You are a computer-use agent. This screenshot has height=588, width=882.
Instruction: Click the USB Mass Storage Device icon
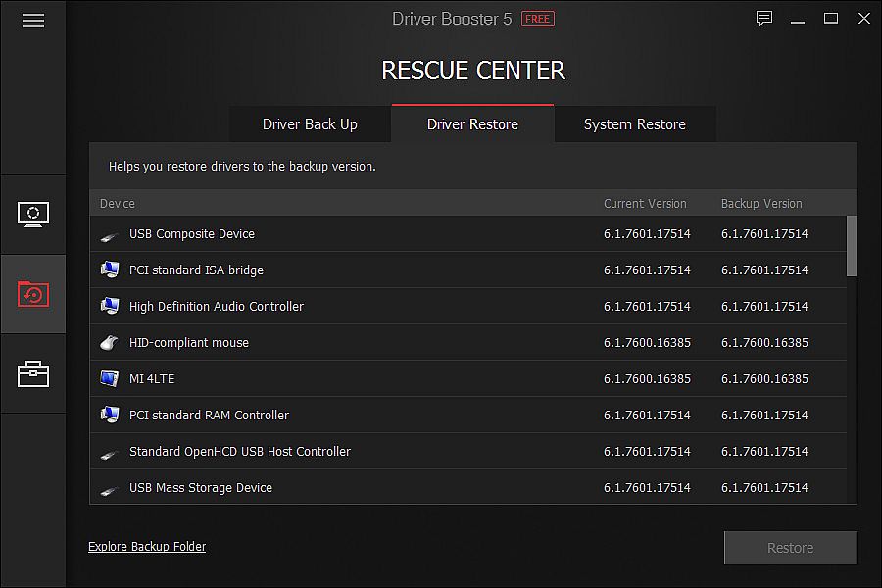pos(109,491)
